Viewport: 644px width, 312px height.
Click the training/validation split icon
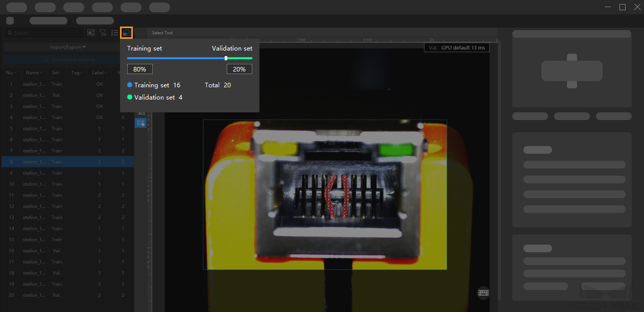126,33
